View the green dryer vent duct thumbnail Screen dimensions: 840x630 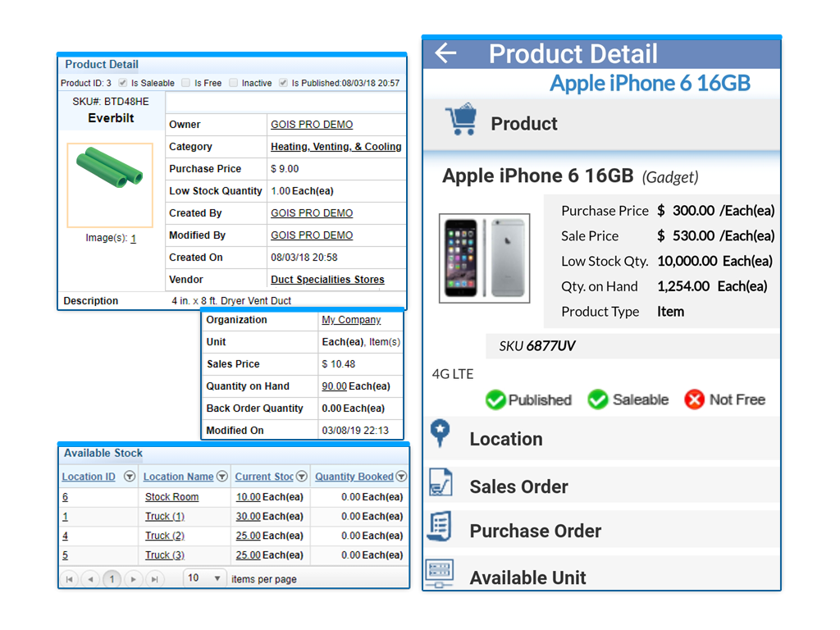pos(110,185)
